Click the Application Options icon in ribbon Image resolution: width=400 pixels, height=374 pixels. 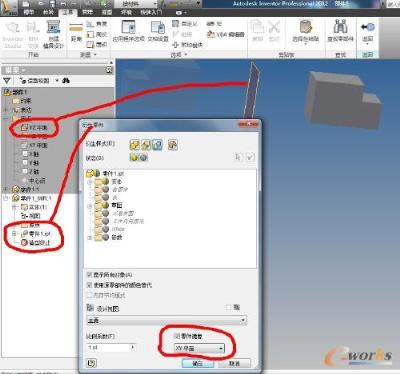click(x=128, y=28)
